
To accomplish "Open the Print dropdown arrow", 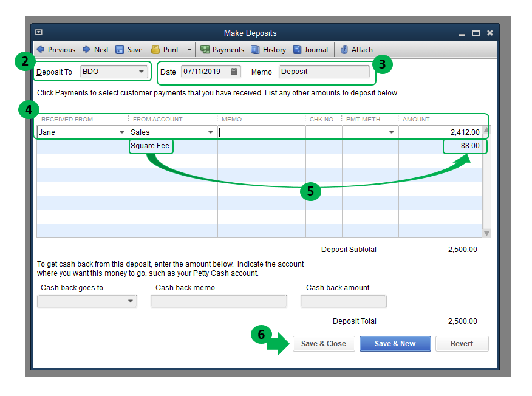I will click(x=189, y=50).
